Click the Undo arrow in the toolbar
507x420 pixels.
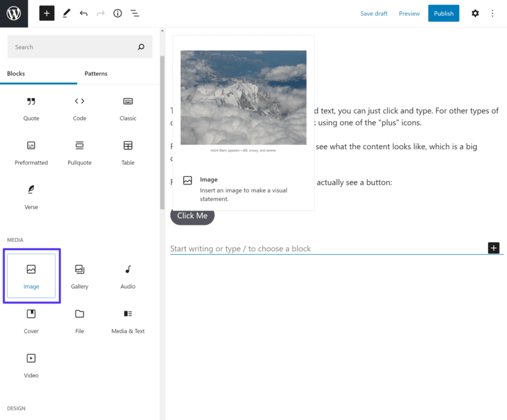pyautogui.click(x=83, y=13)
